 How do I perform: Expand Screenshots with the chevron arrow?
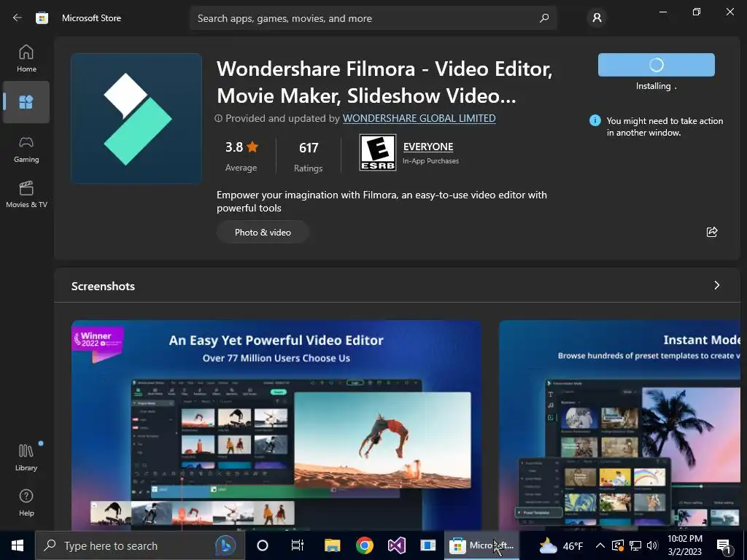[716, 285]
